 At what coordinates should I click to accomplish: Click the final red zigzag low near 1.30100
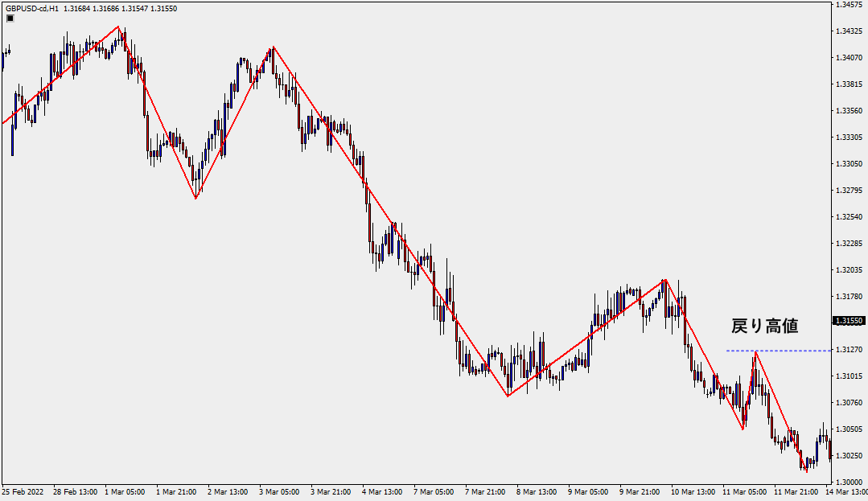coord(806,471)
